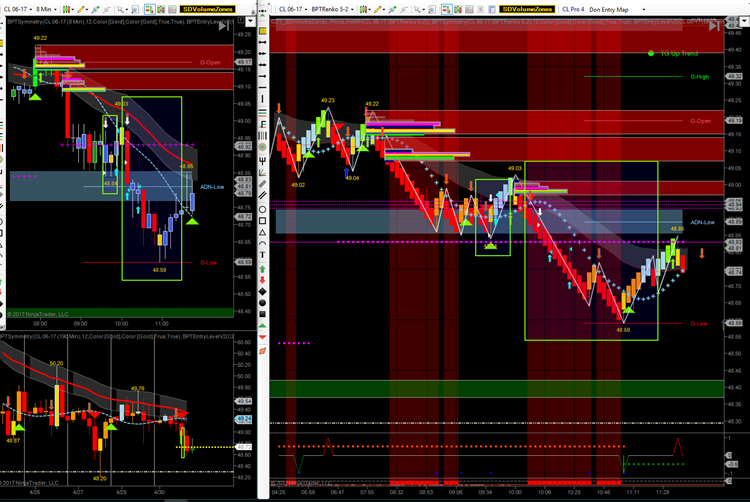Select the text annotation tool
Viewport: 750px width, 502px height.
(x=263, y=255)
